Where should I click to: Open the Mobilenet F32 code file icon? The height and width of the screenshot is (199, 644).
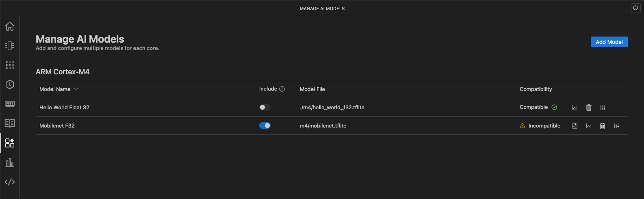point(575,126)
